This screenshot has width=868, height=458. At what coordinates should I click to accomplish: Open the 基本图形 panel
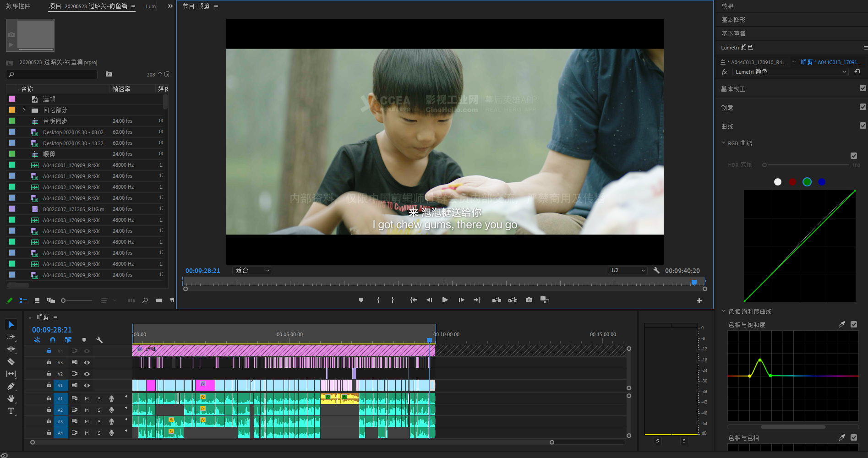pos(733,20)
